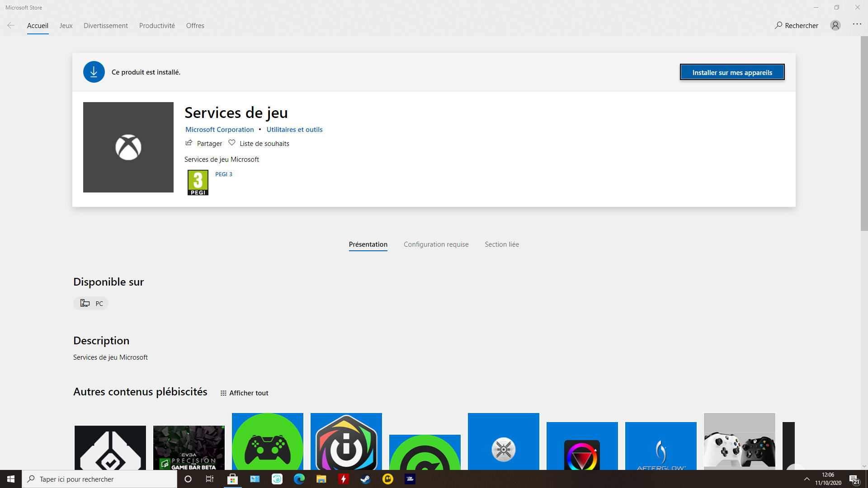Click the PEGI 3 text link

(224, 174)
